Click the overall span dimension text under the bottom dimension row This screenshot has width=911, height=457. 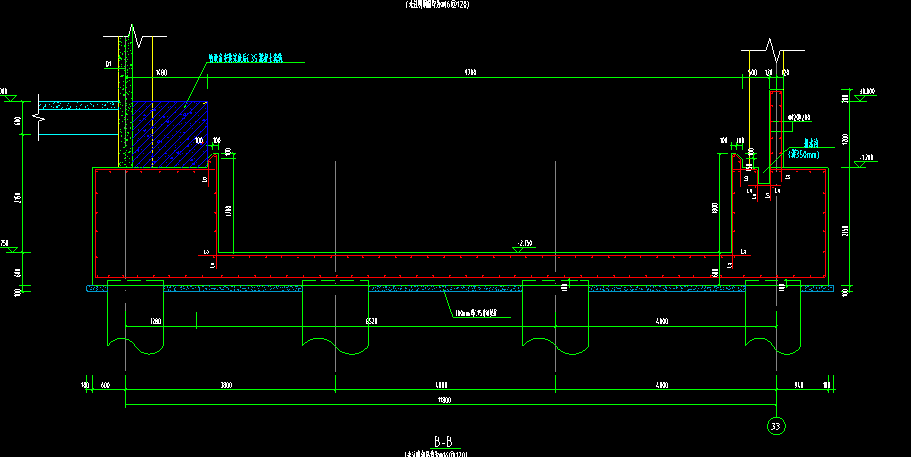(444, 400)
